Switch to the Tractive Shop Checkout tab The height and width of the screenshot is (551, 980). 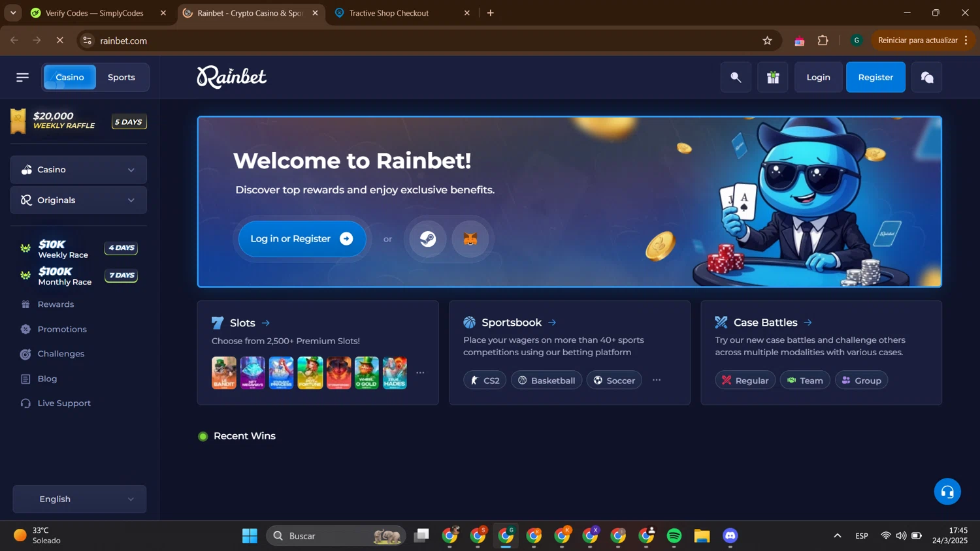pos(389,13)
